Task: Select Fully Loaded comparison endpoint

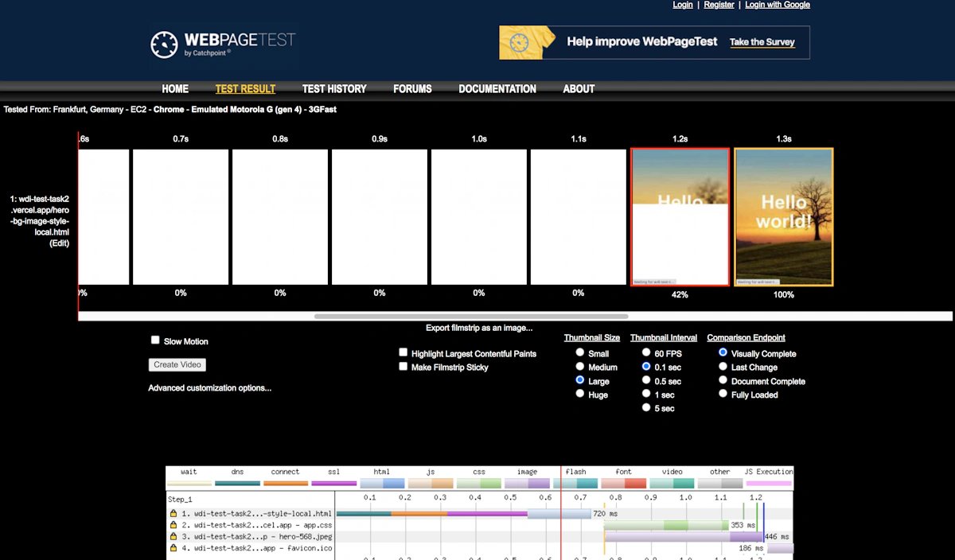Action: click(x=723, y=394)
